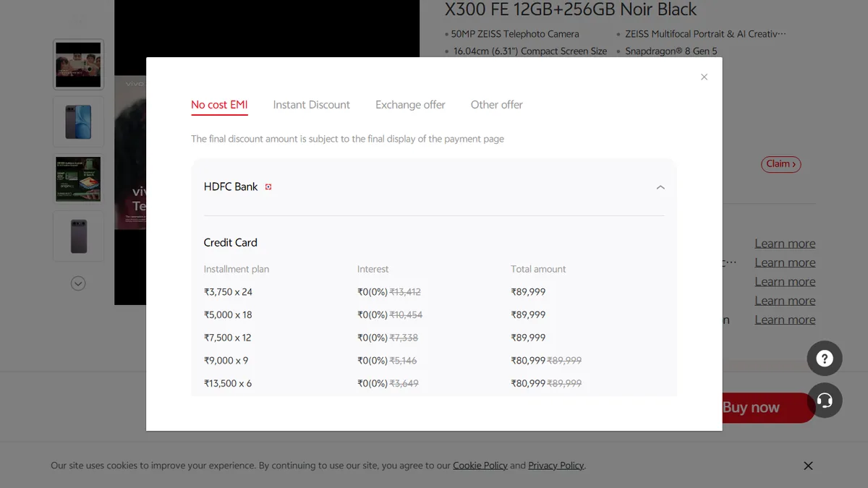
Task: Click the Claim button
Action: 780,164
